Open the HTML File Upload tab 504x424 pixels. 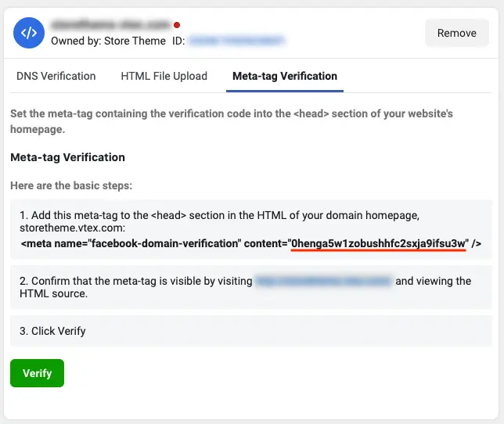(x=164, y=76)
